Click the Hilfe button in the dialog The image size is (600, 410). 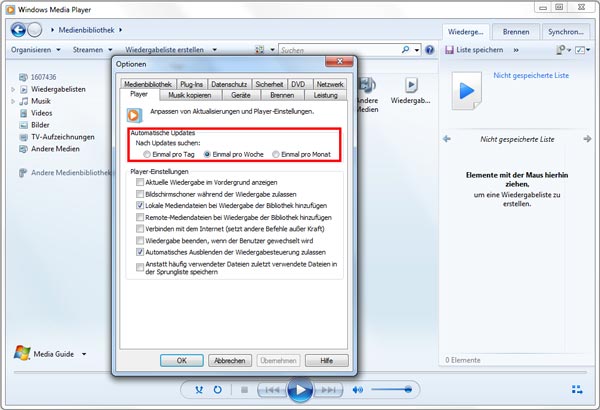(x=326, y=361)
